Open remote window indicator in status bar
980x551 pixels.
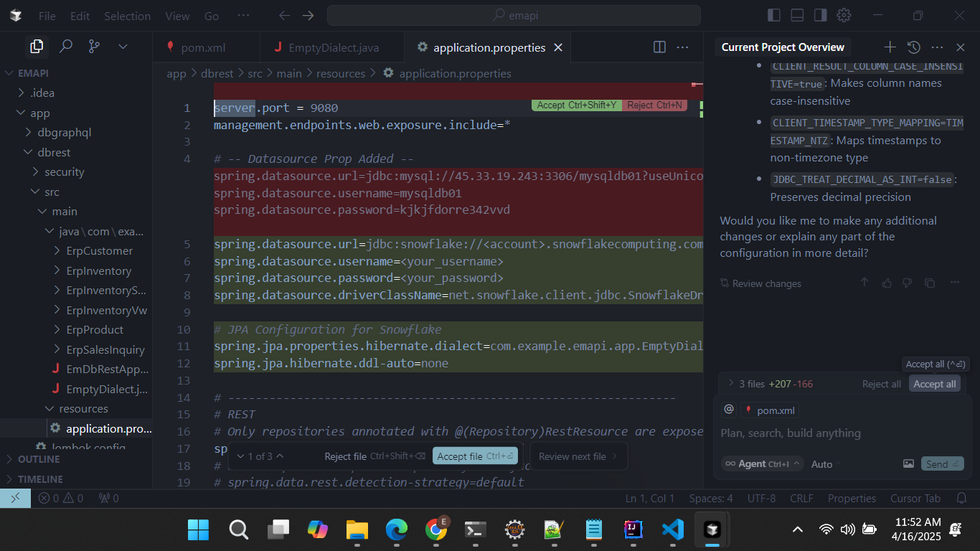15,498
